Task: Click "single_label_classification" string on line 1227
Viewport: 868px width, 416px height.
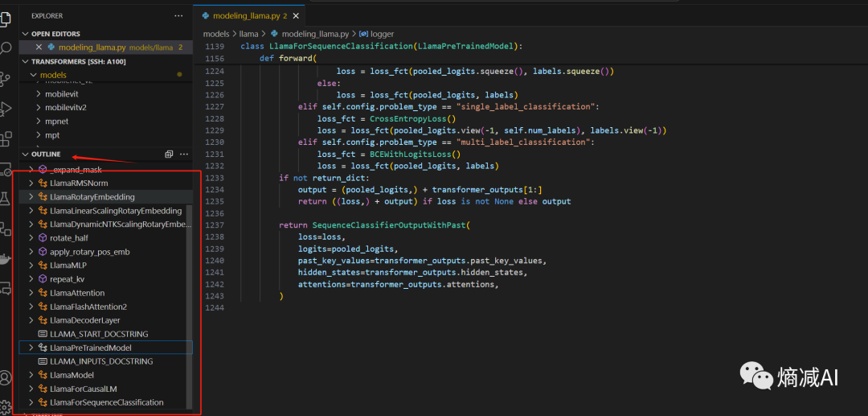Action: [525, 106]
